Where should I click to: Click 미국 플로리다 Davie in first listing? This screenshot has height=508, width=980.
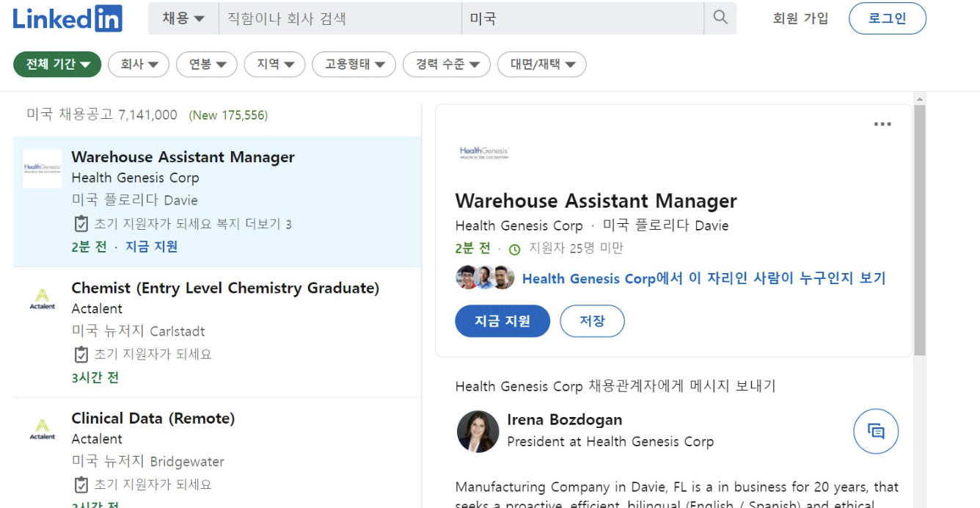[x=135, y=200]
